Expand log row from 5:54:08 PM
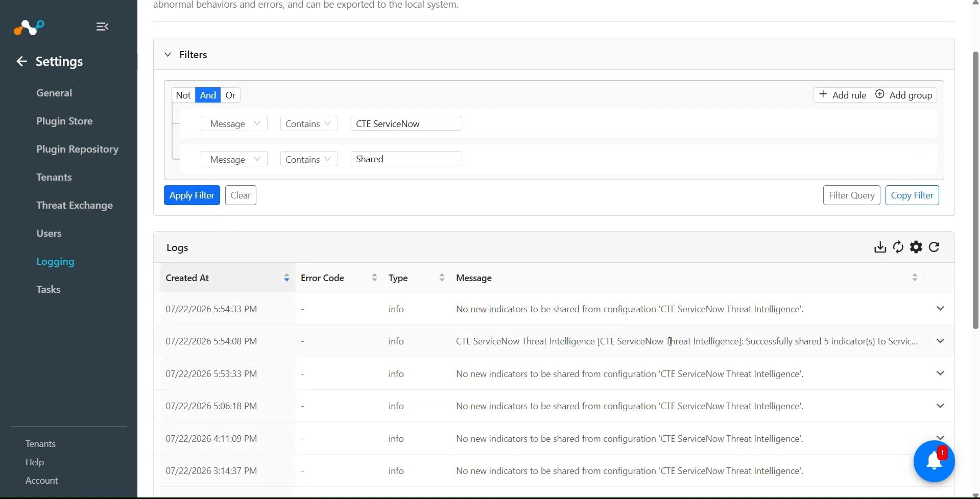The image size is (980, 499). pos(940,341)
